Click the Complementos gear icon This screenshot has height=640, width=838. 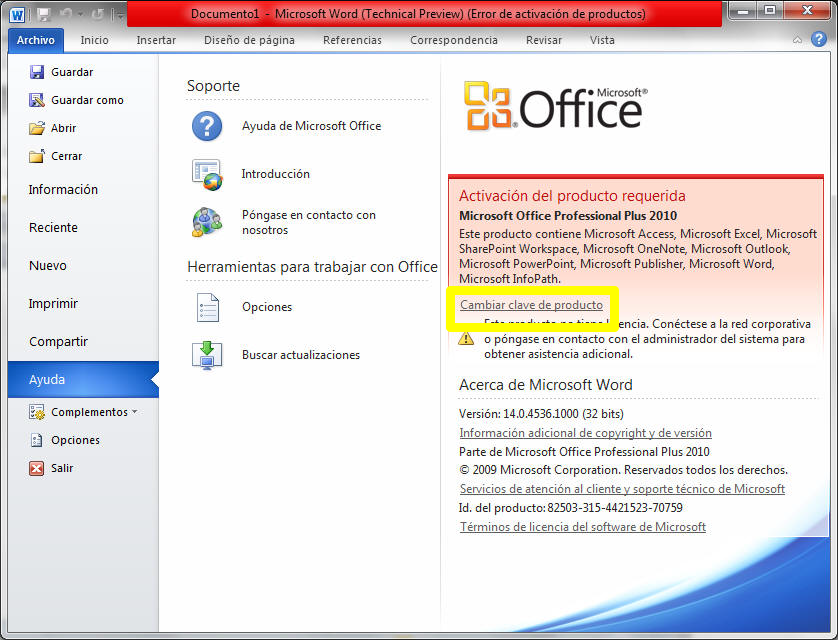(x=36, y=412)
